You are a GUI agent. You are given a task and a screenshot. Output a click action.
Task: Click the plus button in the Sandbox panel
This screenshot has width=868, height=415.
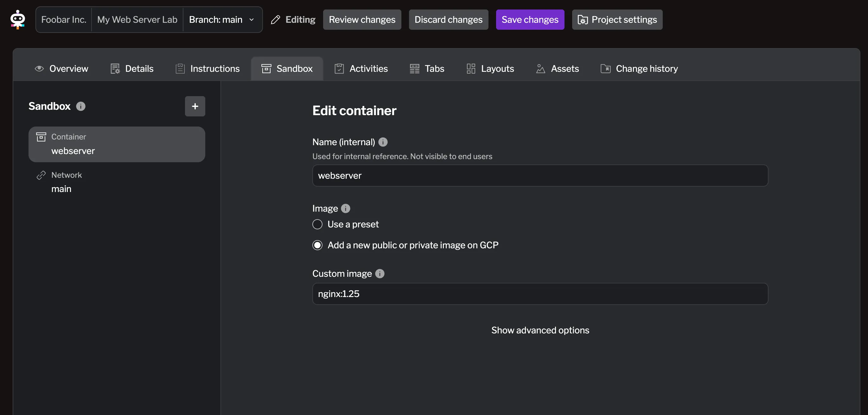195,106
